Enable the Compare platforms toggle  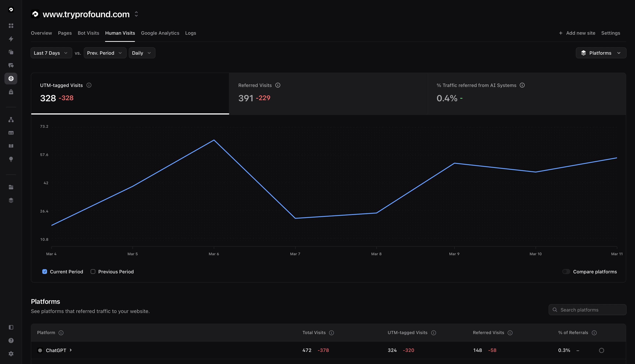566,272
